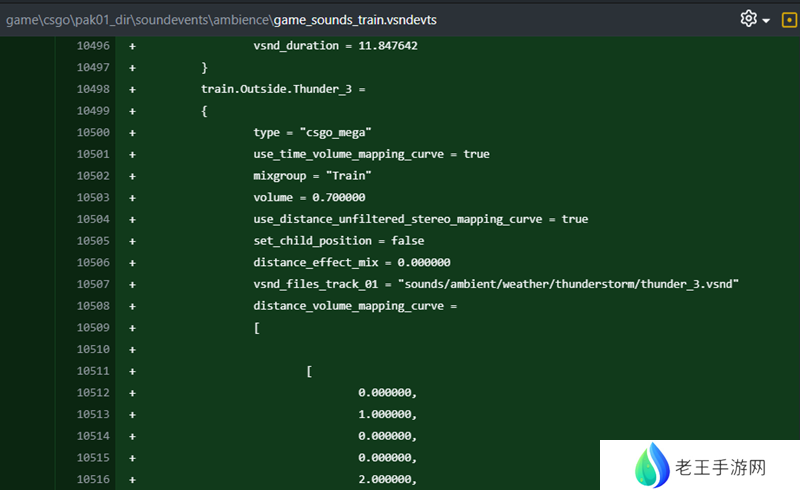
Task: Select line number 10496
Action: (x=92, y=46)
